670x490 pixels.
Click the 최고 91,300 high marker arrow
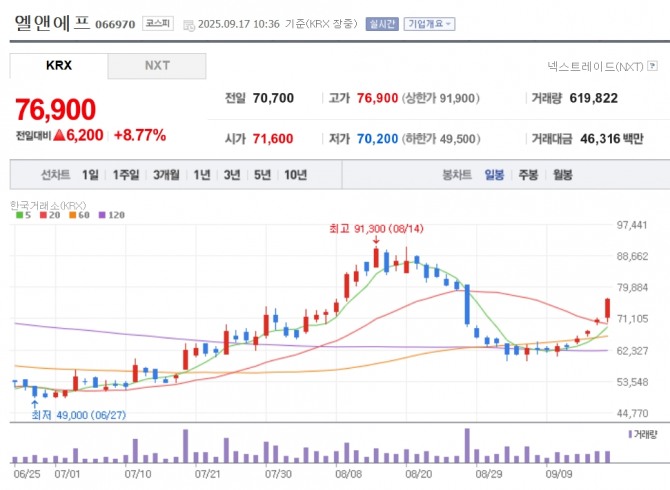pos(376,241)
